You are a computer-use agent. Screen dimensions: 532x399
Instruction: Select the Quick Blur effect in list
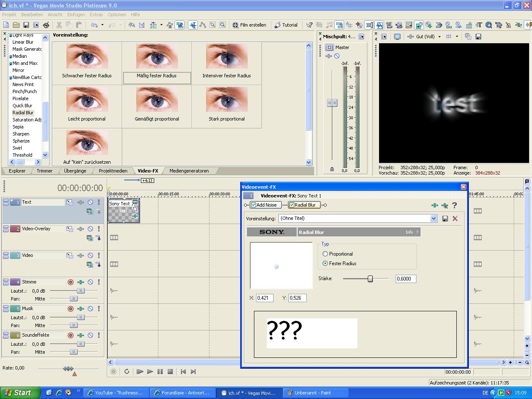click(22, 106)
